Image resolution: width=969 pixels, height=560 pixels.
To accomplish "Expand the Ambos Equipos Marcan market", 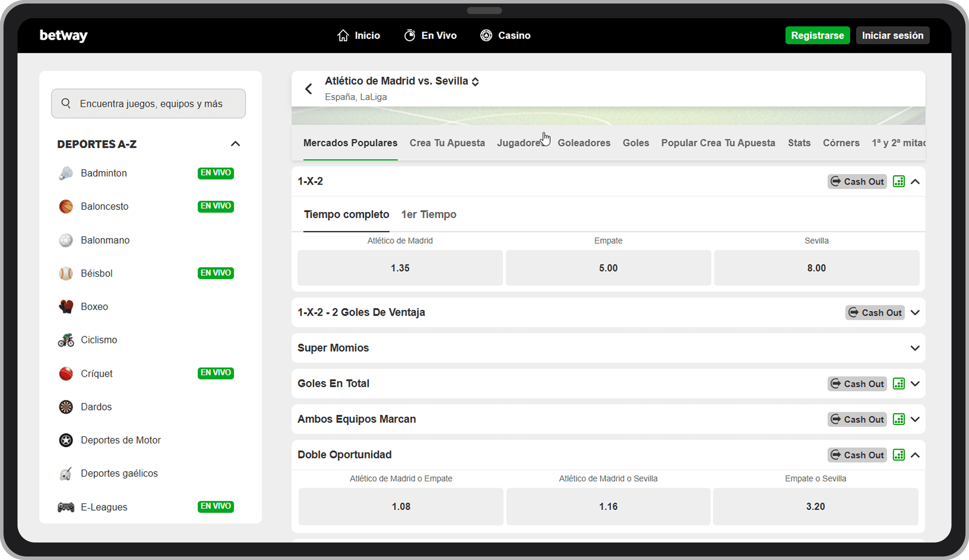I will 915,419.
